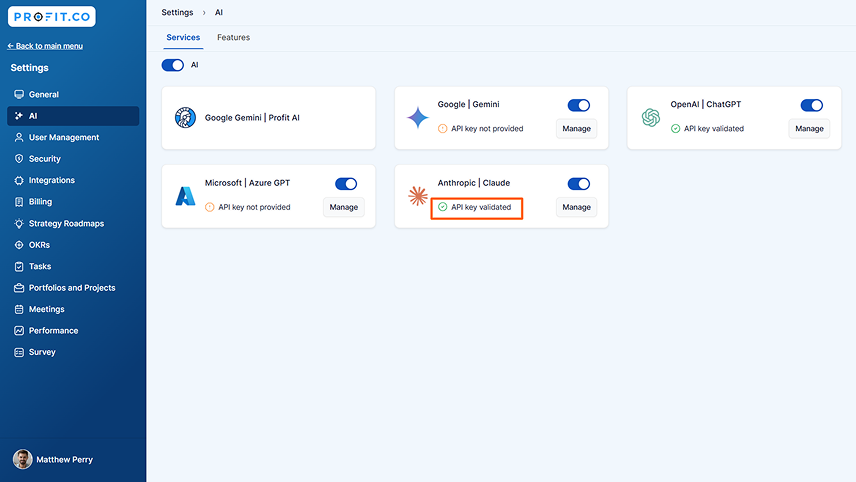
Task: Open Survey settings
Action: pyautogui.click(x=73, y=352)
